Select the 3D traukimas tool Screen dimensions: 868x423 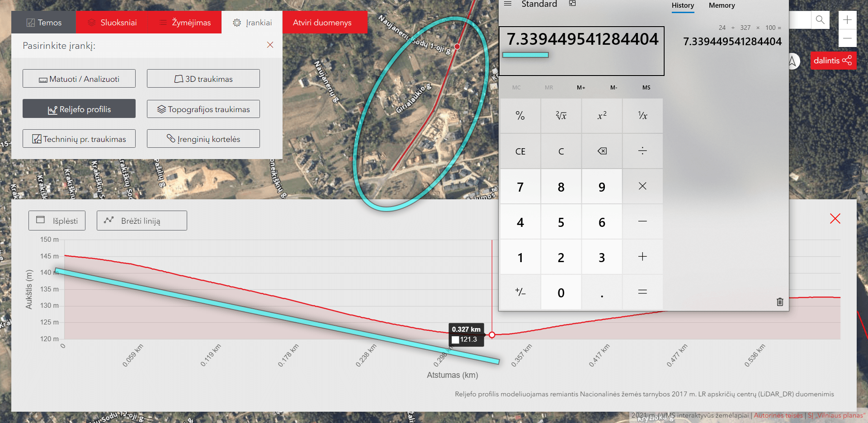(203, 79)
